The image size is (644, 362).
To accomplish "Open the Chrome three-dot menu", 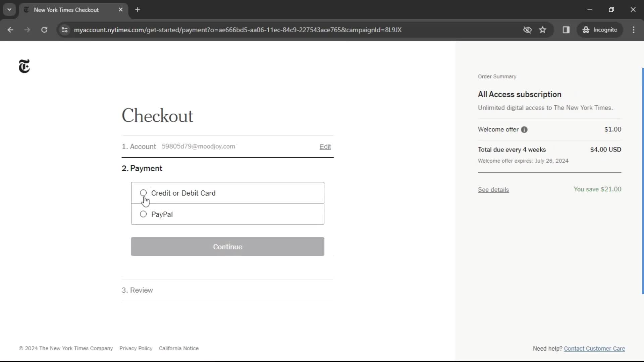I will pyautogui.click(x=634, y=30).
